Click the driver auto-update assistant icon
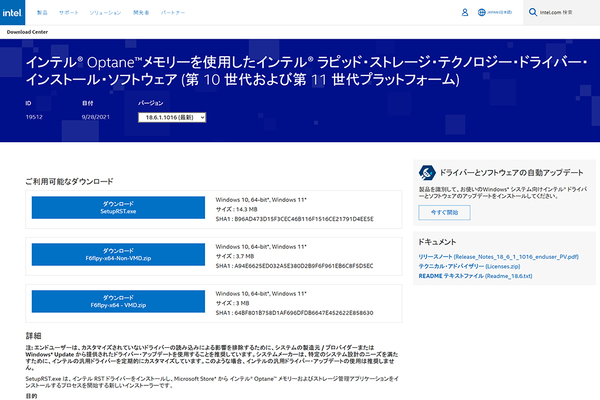The image size is (600, 400). pos(427,173)
